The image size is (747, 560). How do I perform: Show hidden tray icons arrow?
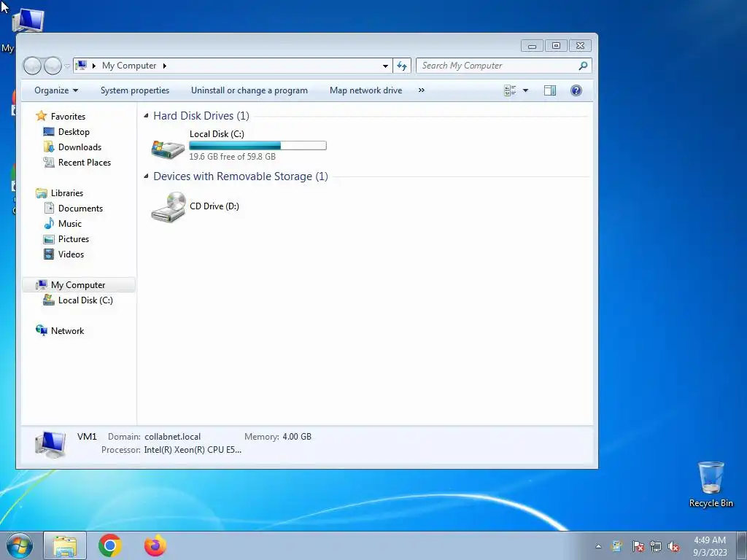pyautogui.click(x=598, y=546)
